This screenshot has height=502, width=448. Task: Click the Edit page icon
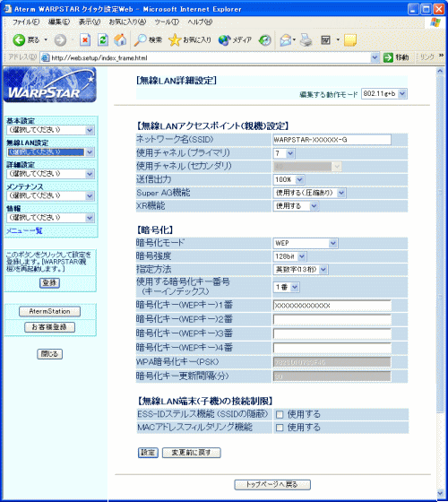(326, 40)
